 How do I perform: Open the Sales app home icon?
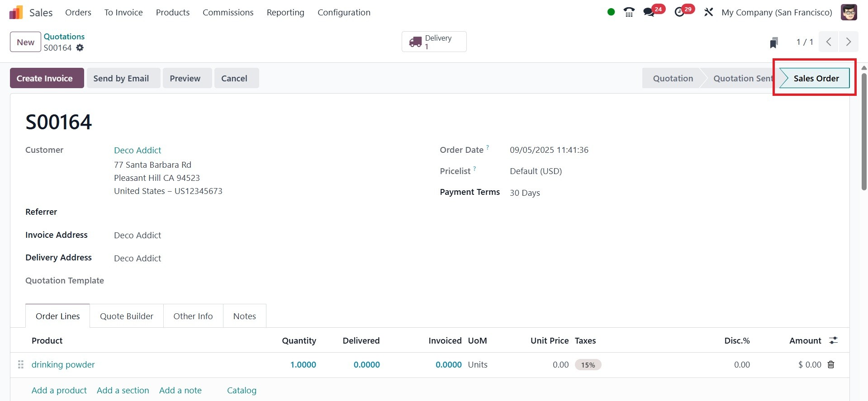16,13
